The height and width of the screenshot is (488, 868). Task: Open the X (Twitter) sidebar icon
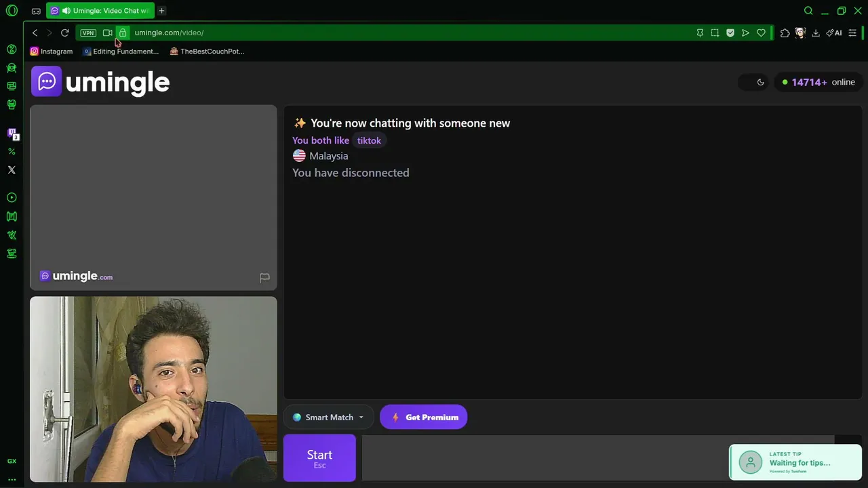pyautogui.click(x=12, y=170)
